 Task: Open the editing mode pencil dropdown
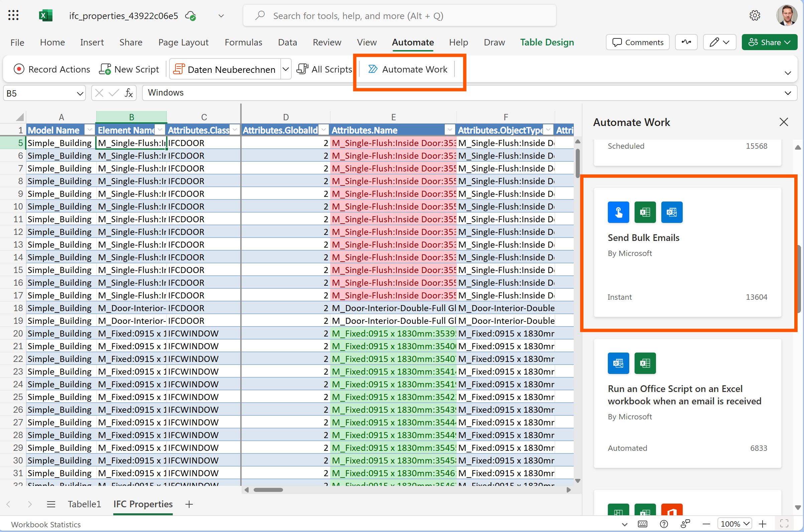pos(719,42)
